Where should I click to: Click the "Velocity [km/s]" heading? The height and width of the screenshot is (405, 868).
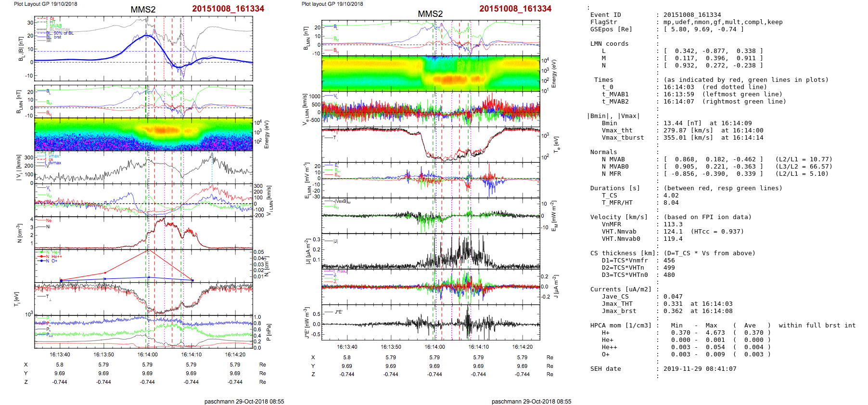click(619, 217)
